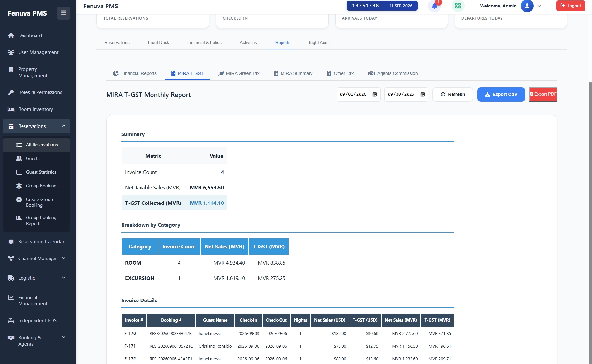Click booking number RES-20260906-D5721C

coord(171,346)
